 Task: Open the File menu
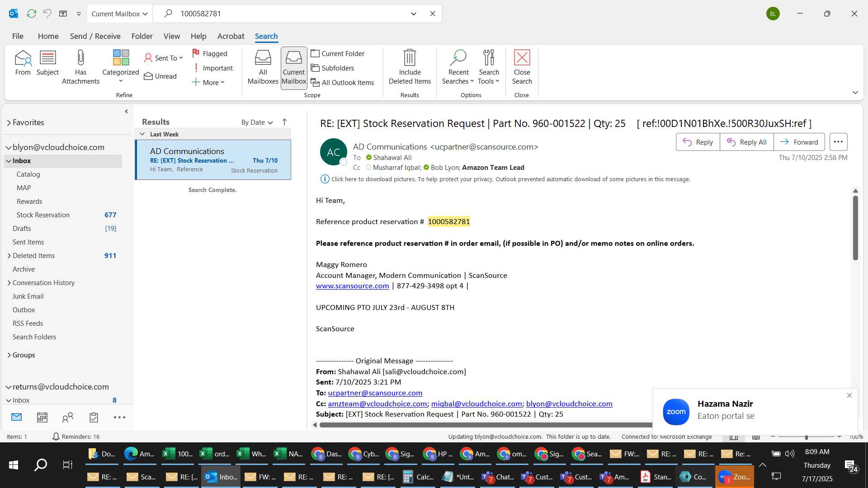(18, 36)
